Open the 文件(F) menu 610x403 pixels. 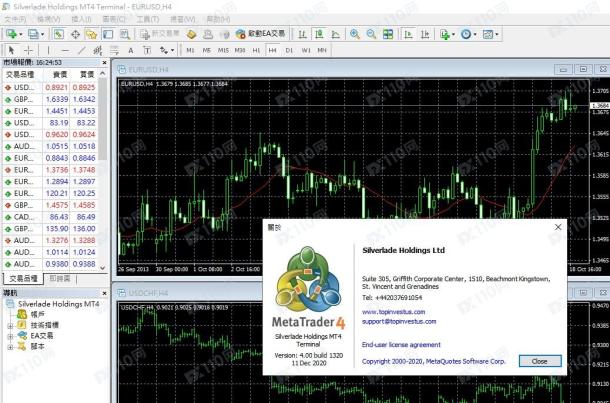(x=15, y=19)
